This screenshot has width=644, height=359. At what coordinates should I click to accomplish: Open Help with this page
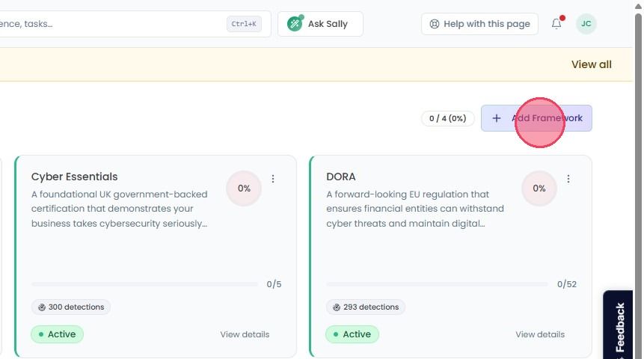pyautogui.click(x=479, y=24)
